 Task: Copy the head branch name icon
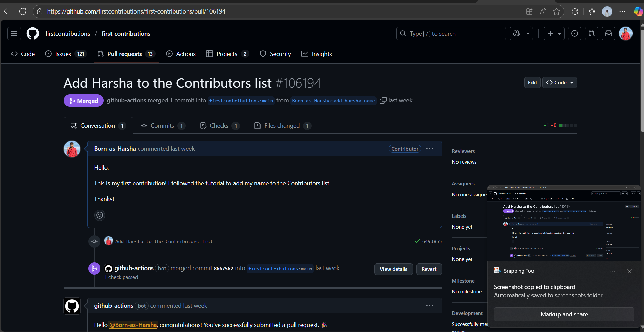pos(383,101)
